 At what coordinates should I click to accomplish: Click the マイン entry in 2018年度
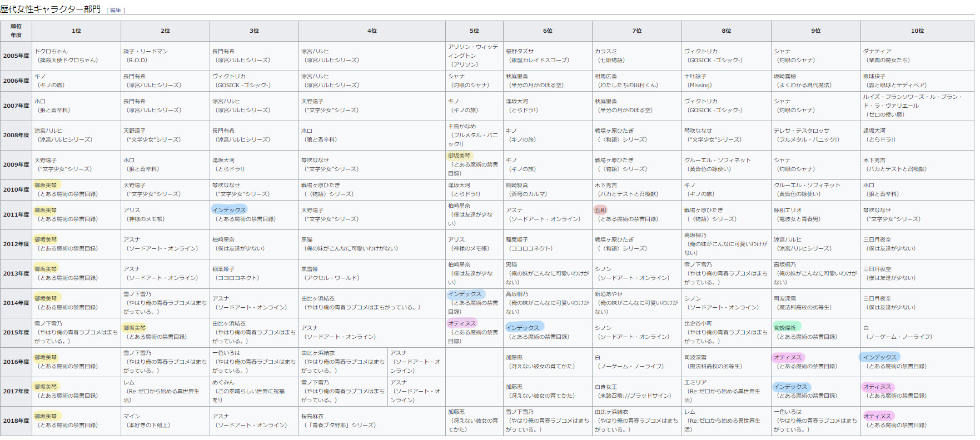[132, 416]
